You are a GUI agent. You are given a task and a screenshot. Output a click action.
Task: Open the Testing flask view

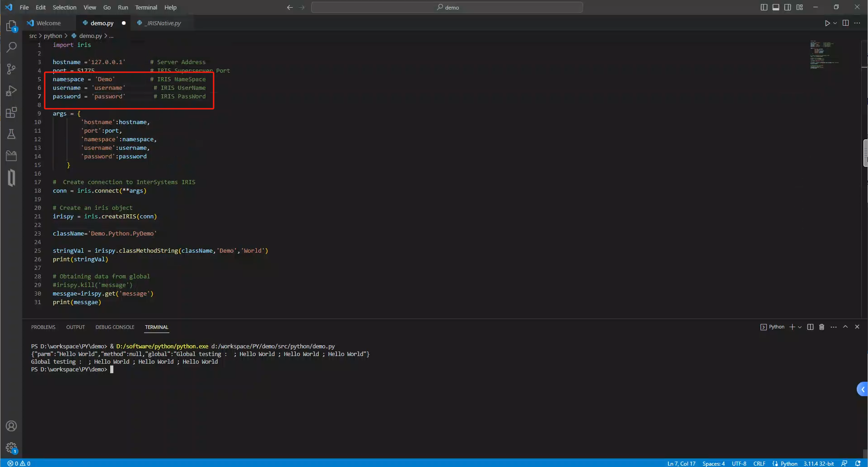click(11, 134)
